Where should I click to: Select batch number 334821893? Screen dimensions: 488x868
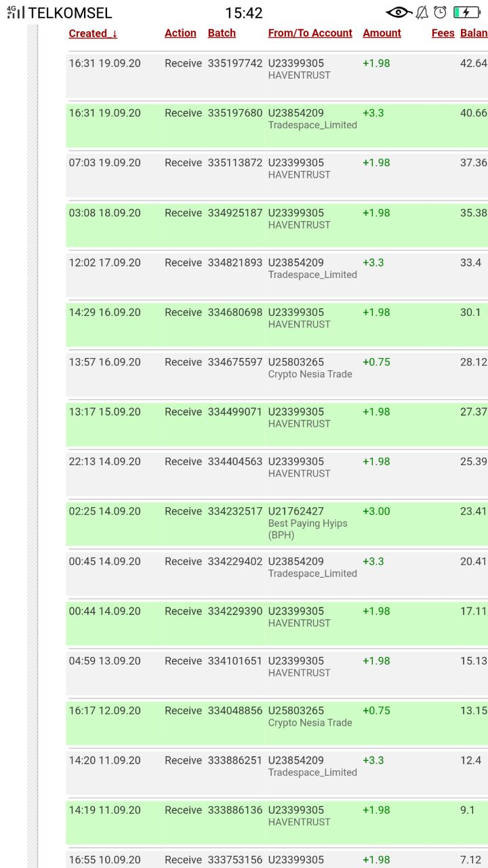(x=235, y=262)
